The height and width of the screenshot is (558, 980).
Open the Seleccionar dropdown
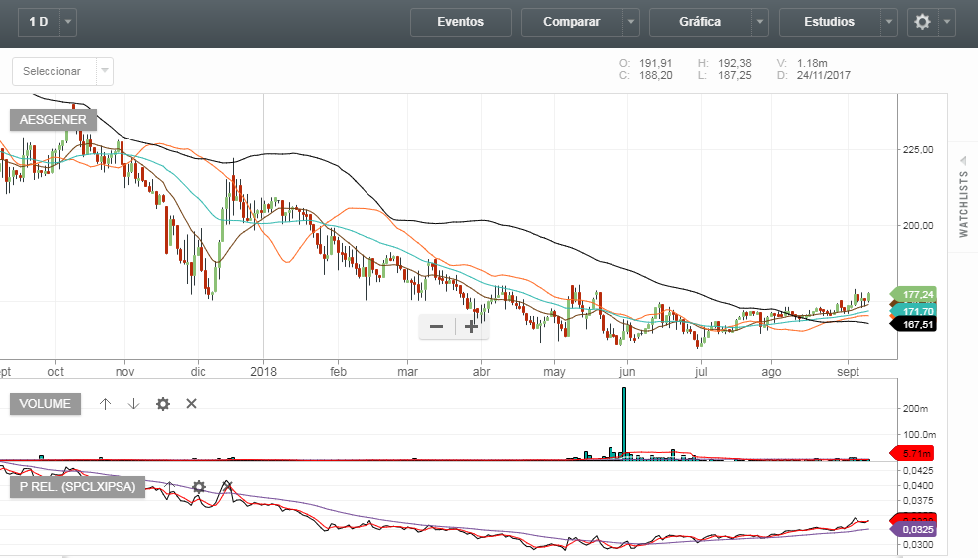[62, 71]
